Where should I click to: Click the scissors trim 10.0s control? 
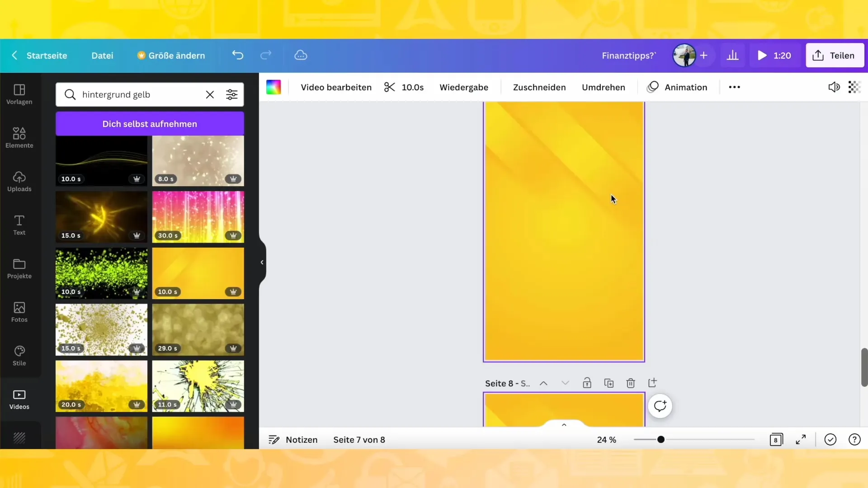pos(404,87)
